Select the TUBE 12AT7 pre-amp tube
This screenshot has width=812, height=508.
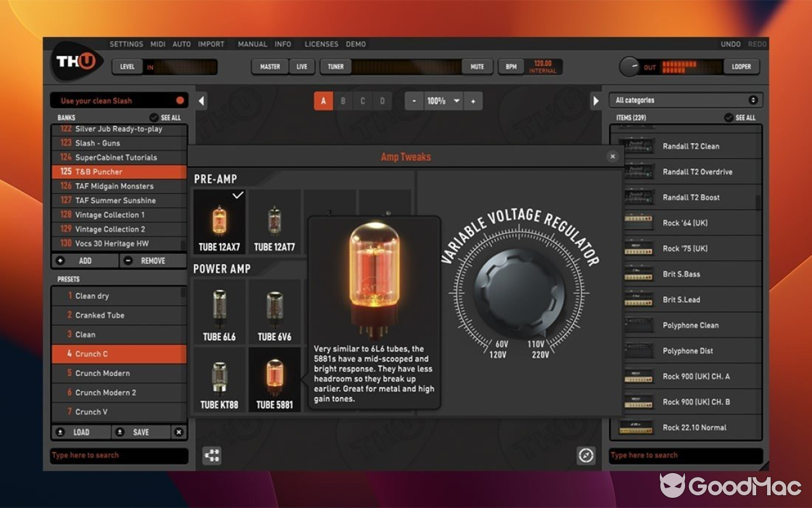(x=274, y=221)
